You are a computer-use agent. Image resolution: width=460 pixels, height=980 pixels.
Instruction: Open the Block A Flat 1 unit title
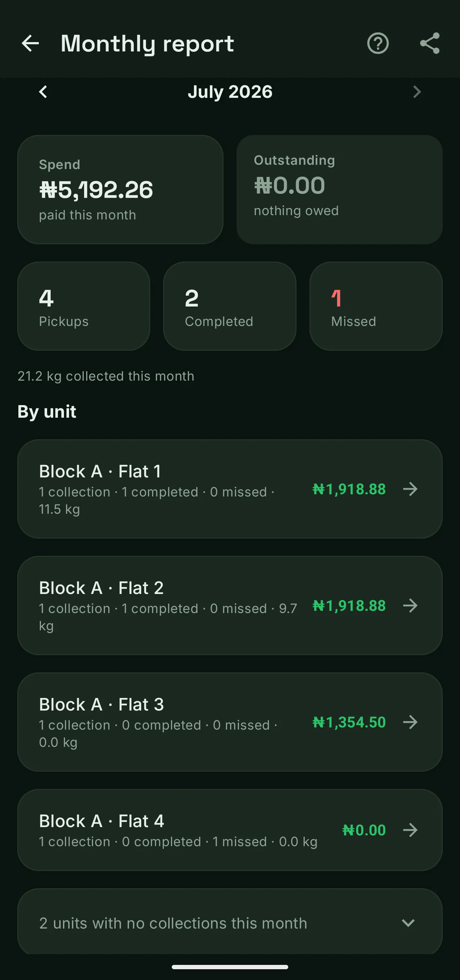coord(100,471)
